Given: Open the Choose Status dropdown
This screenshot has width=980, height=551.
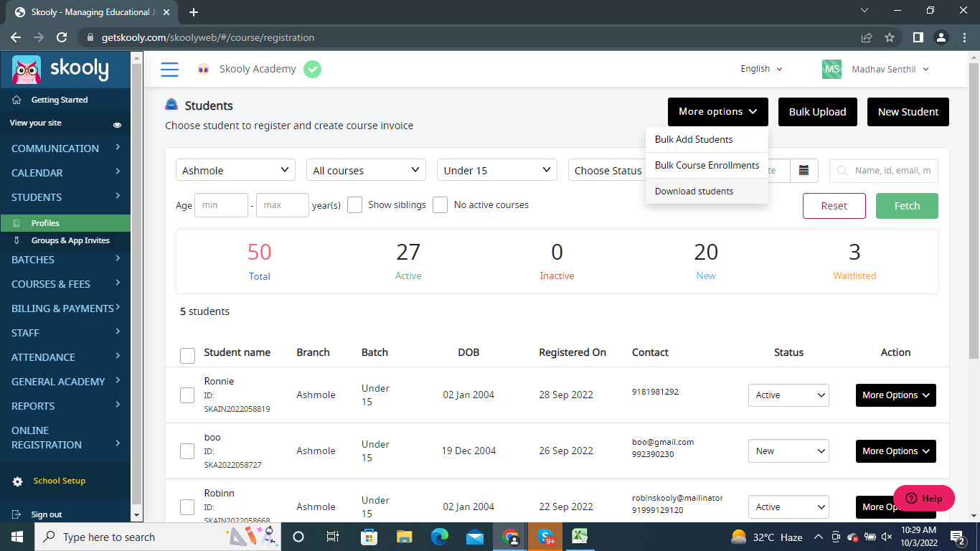Looking at the screenshot, I should coord(607,170).
